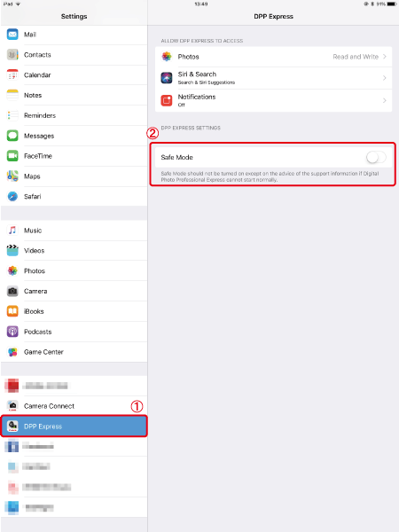
Task: Tap the Safari compass icon
Action: coord(12,197)
